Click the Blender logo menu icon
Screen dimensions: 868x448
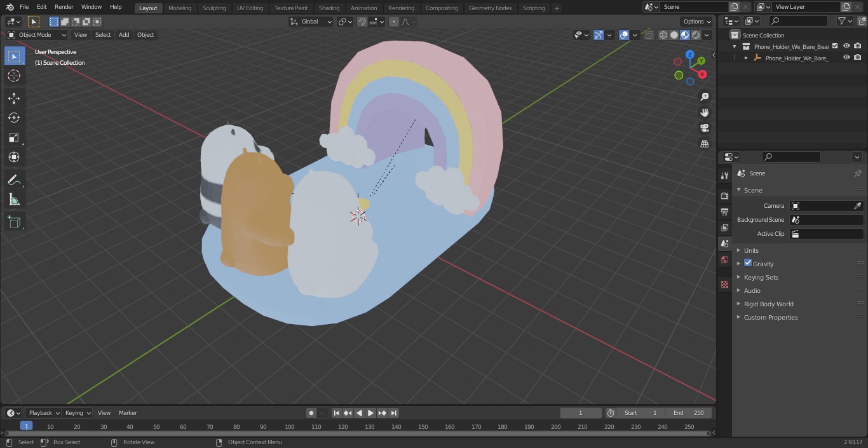(x=9, y=7)
